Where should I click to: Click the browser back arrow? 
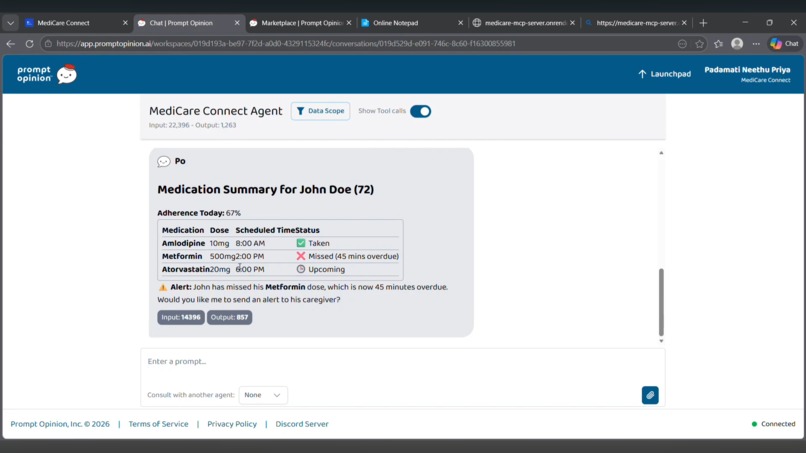click(10, 44)
